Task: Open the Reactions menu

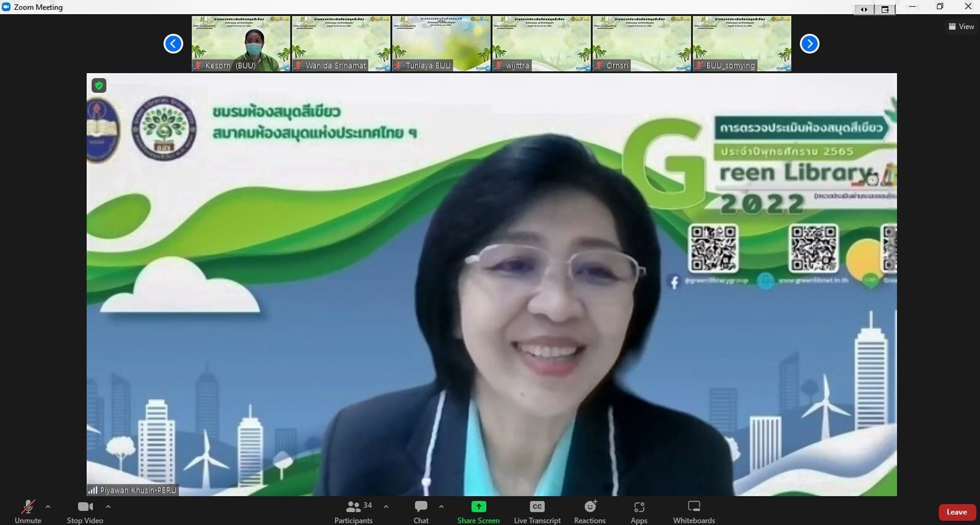Action: [589, 511]
